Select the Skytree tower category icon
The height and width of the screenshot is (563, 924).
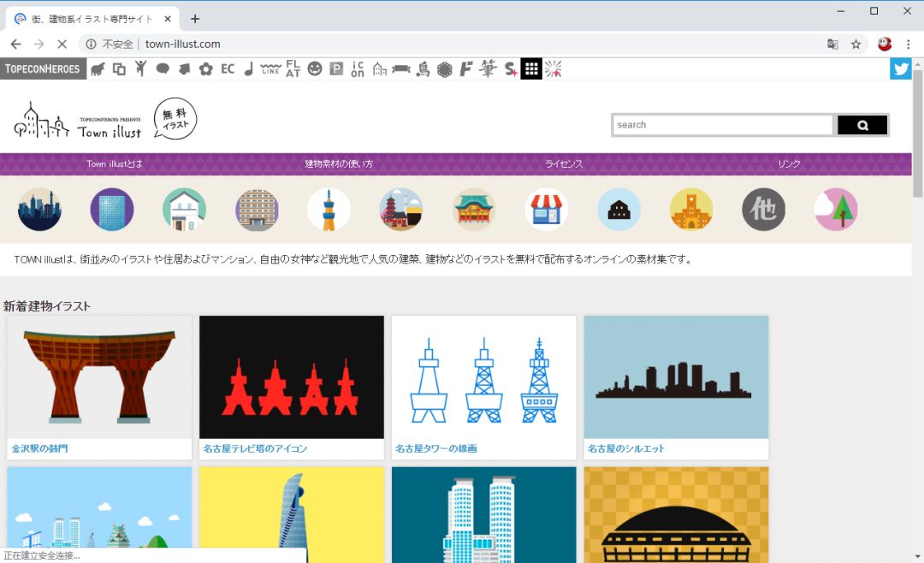(x=329, y=210)
